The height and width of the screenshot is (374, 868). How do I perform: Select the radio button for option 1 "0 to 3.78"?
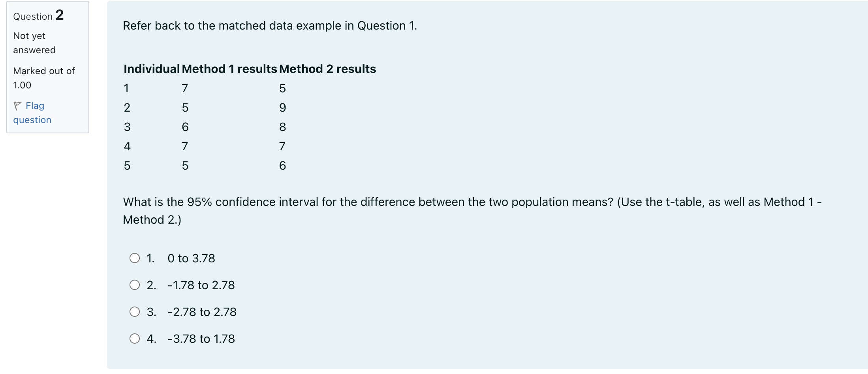coord(135,258)
